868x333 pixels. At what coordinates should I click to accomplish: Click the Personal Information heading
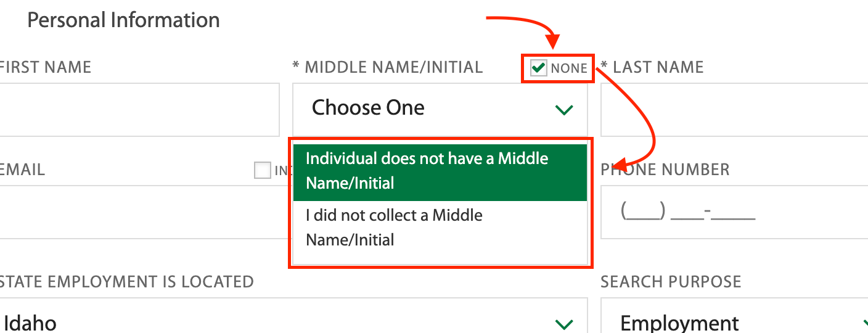pyautogui.click(x=123, y=20)
